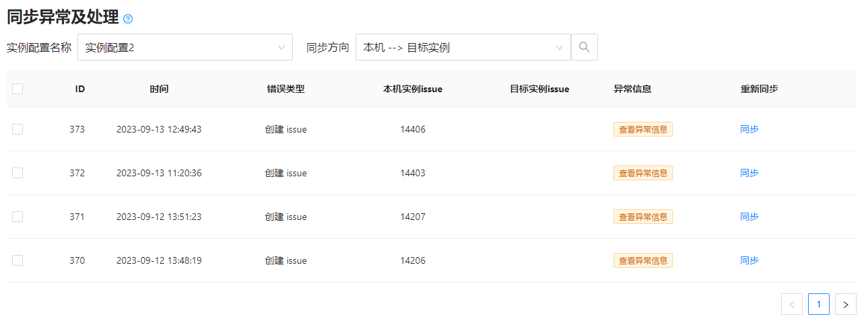Click 查看异常信息 for issue 14207
This screenshot has height=329, width=868.
[x=642, y=217]
